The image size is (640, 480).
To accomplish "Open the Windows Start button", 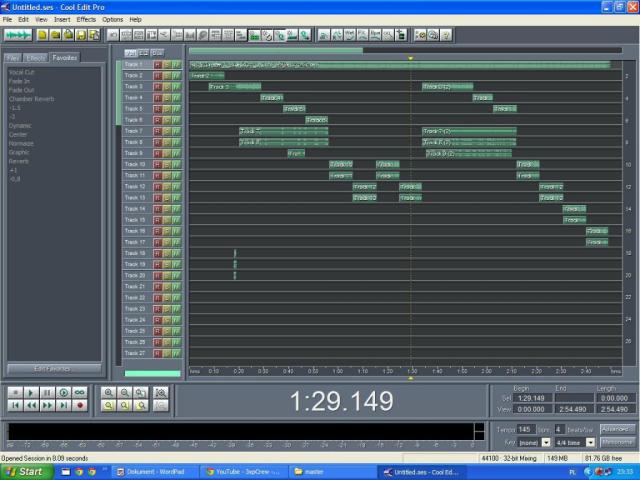I will (25, 472).
